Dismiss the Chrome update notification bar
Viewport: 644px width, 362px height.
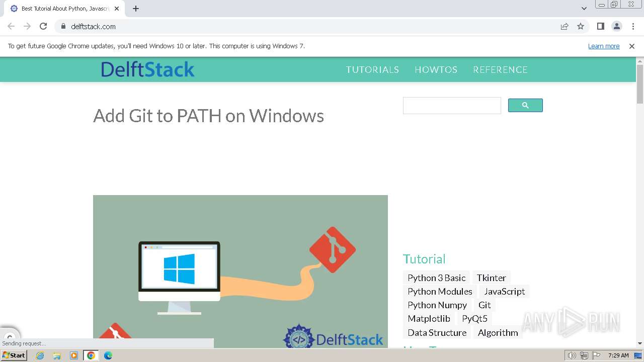tap(632, 46)
